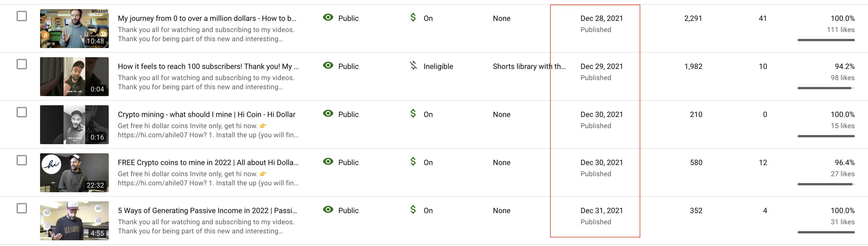Click green eye icon for 'My journey' video
Screen dimensions: 868x246
pyautogui.click(x=328, y=17)
